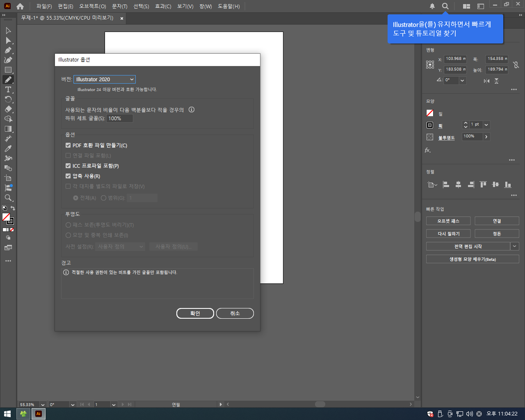The width and height of the screenshot is (525, 420).
Task: Select the reference point grid
Action: pos(430,64)
